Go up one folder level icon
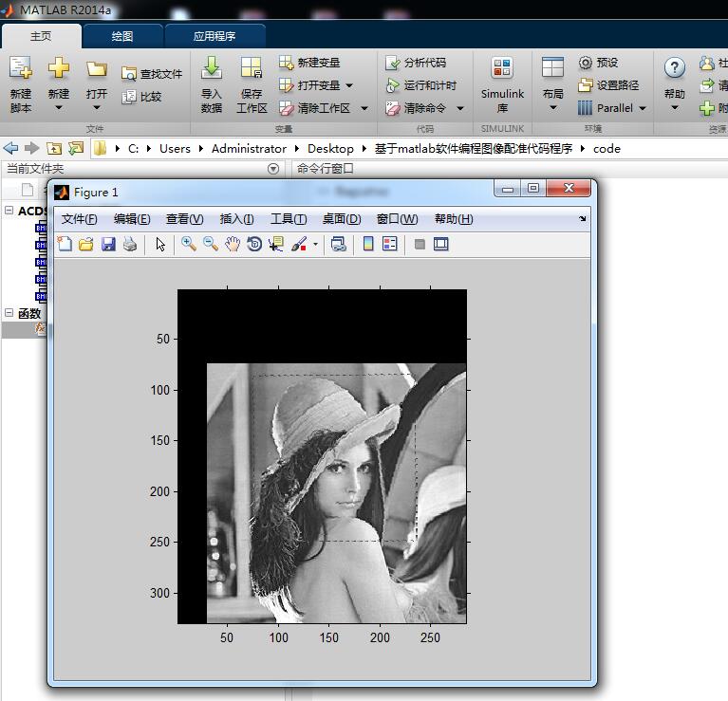 tap(54, 149)
